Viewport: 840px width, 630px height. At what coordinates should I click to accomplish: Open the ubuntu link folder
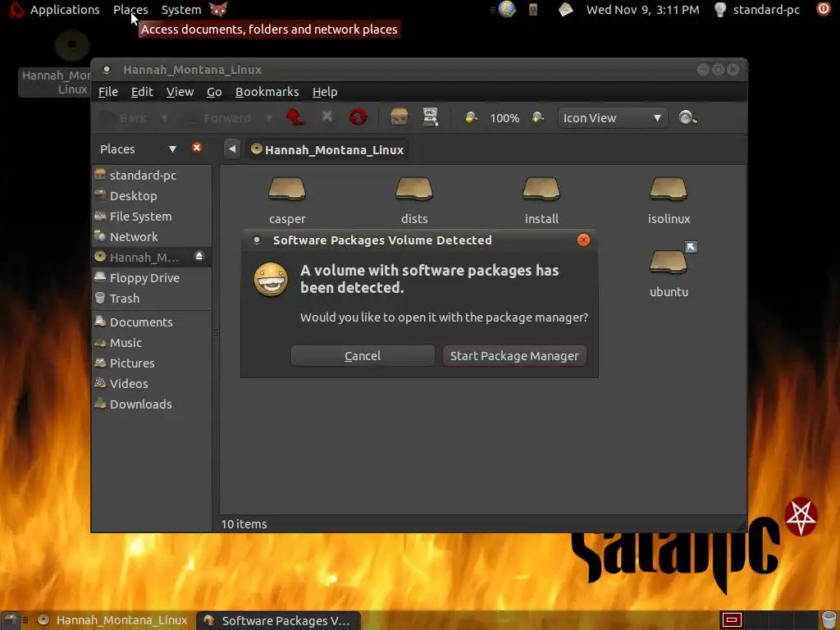669,271
